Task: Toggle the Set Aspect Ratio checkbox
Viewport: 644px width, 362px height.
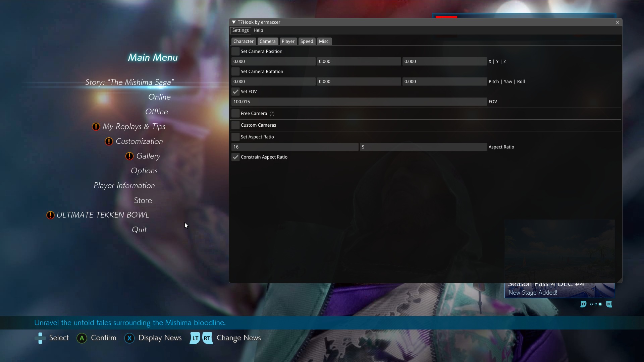Action: [x=235, y=136]
